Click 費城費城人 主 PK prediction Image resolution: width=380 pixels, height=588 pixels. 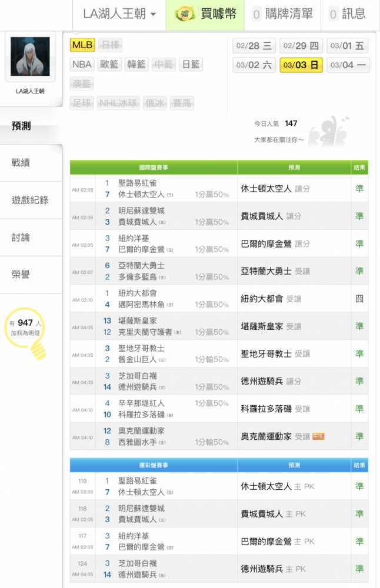pos(273,514)
